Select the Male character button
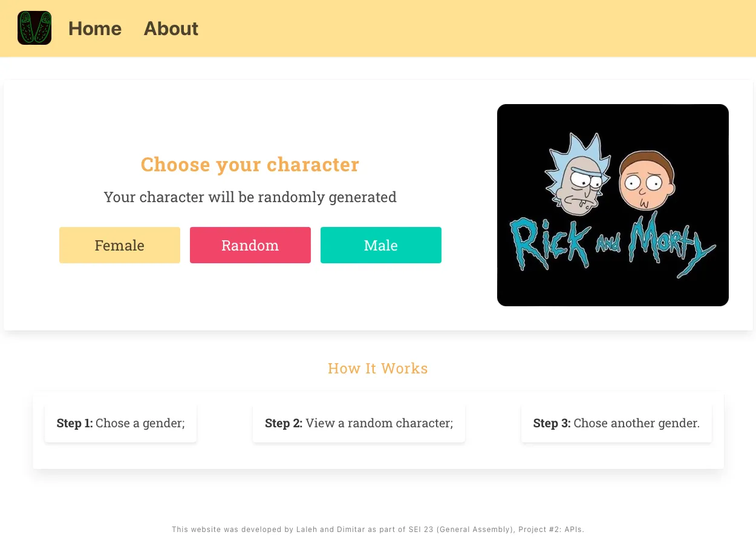 pyautogui.click(x=380, y=245)
